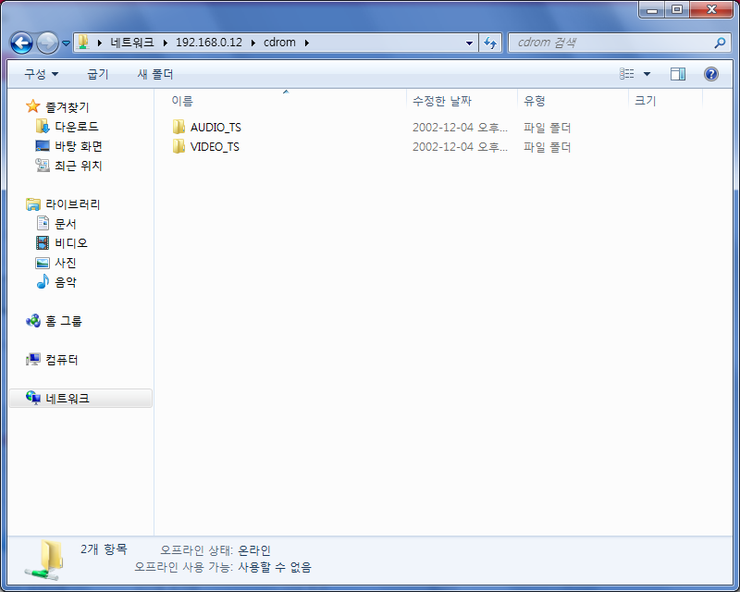Viewport: 740px width, 592px height.
Task: Click the 즐겨찾기 star icon
Action: [x=33, y=106]
